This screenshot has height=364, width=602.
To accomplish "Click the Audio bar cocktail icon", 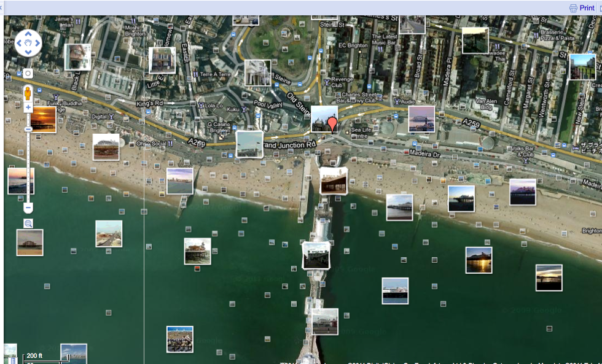I will 396,101.
